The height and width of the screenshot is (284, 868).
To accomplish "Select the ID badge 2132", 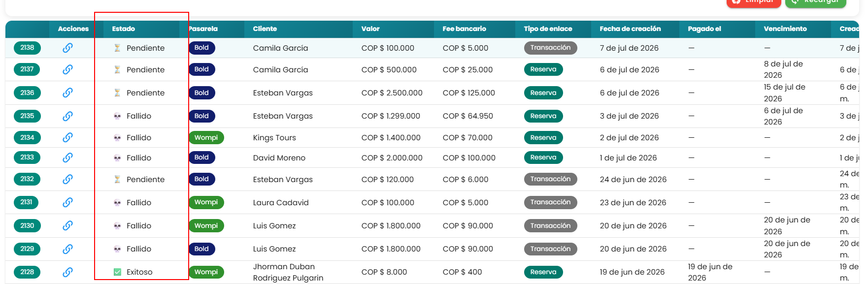I will pos(27,179).
